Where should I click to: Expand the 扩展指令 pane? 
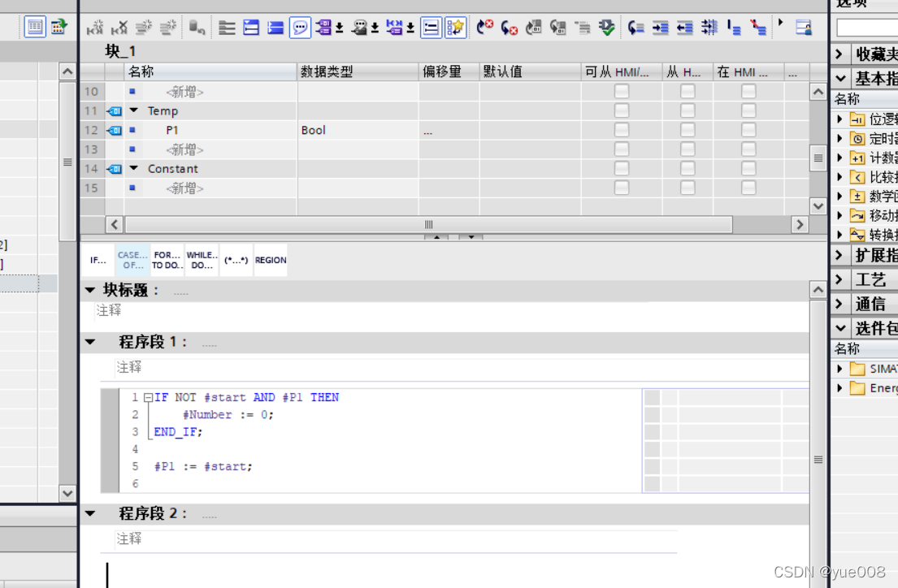[839, 255]
